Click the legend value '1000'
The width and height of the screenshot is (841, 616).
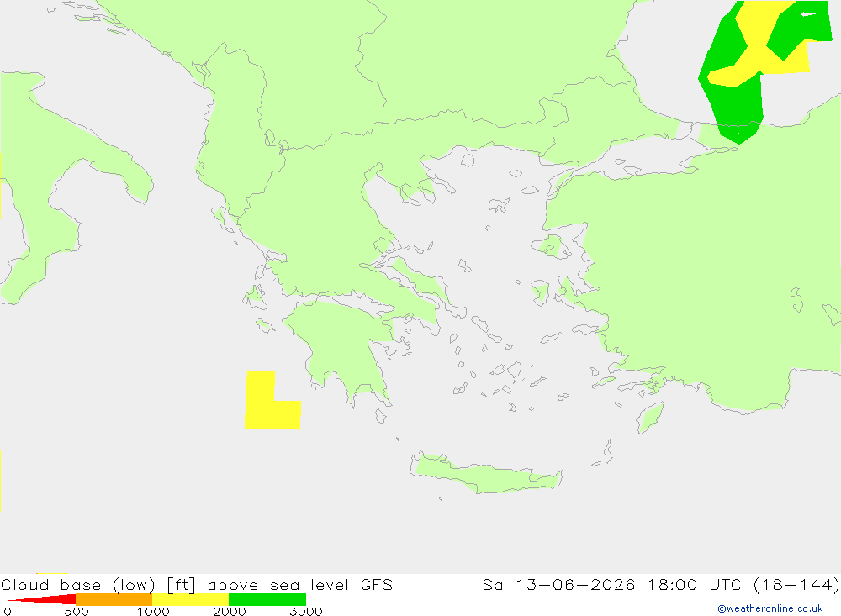(153, 611)
